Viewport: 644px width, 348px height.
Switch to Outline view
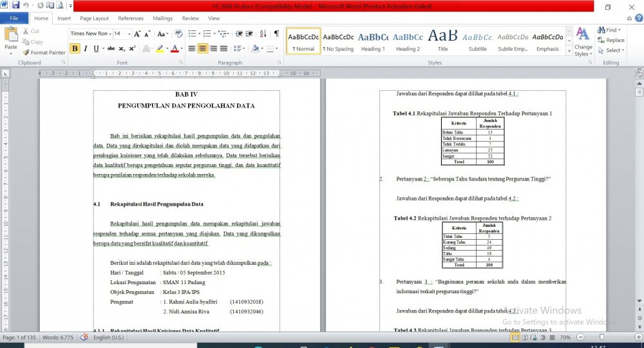[543, 337]
